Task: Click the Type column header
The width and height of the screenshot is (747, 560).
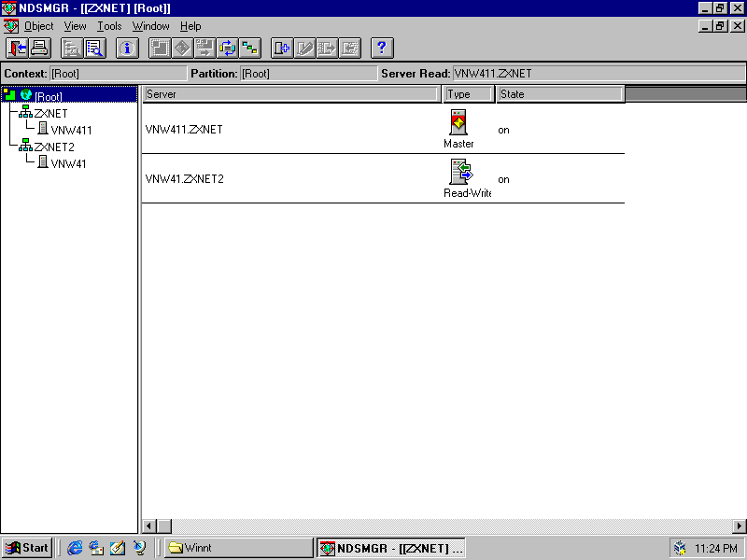Action: pos(469,94)
